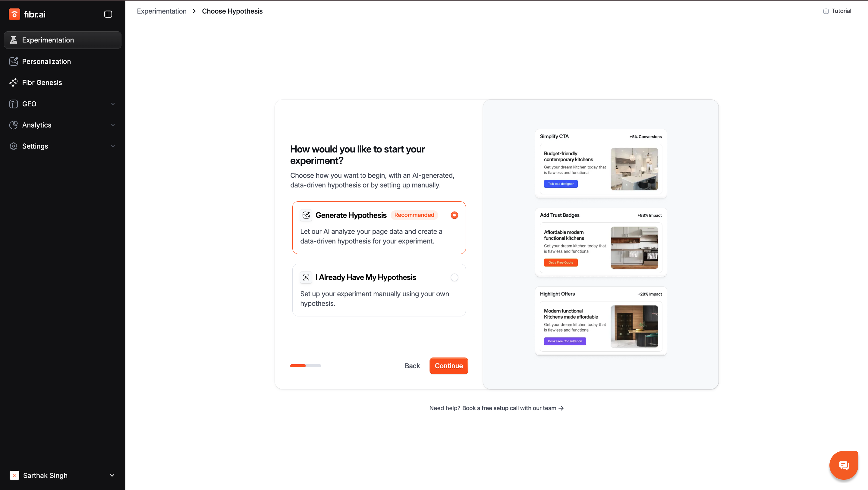868x490 pixels.
Task: Expand the Analytics section chevron
Action: [x=113, y=125]
